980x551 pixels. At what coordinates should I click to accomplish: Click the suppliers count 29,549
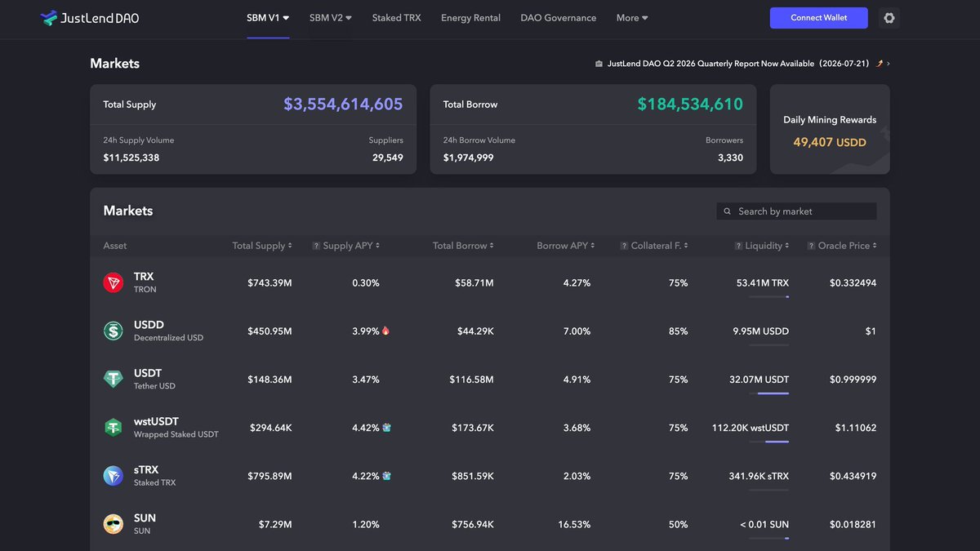(x=388, y=158)
